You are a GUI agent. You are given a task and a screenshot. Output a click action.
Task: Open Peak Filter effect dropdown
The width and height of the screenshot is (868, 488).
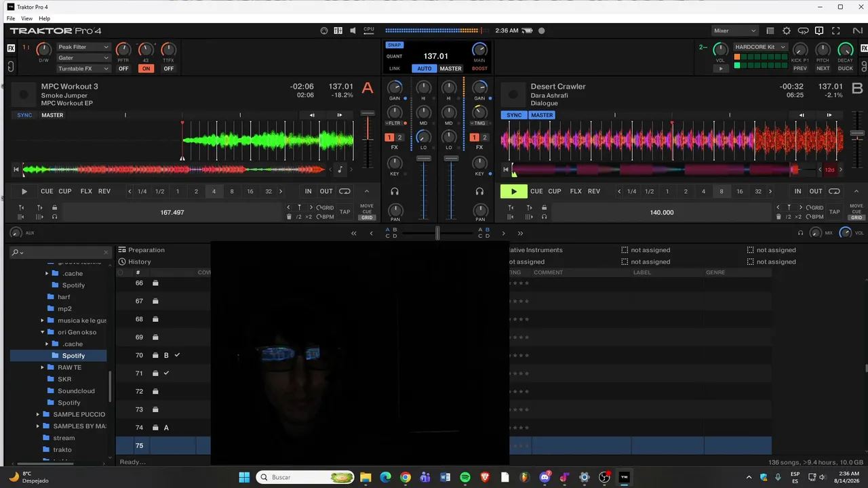(83, 47)
